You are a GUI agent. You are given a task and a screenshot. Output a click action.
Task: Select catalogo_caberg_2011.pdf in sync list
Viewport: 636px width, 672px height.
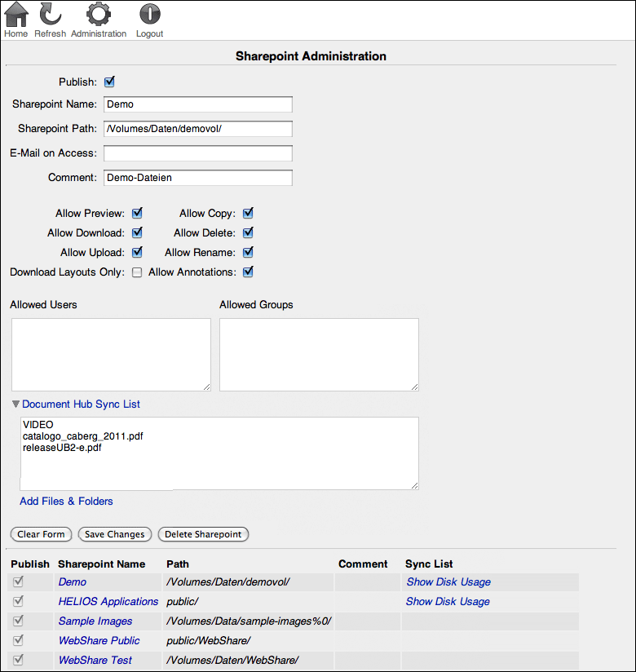pyautogui.click(x=82, y=436)
